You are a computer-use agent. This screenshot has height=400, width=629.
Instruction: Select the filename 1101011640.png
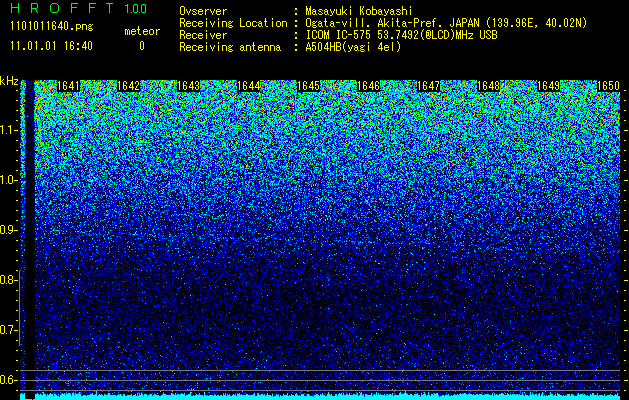52,27
